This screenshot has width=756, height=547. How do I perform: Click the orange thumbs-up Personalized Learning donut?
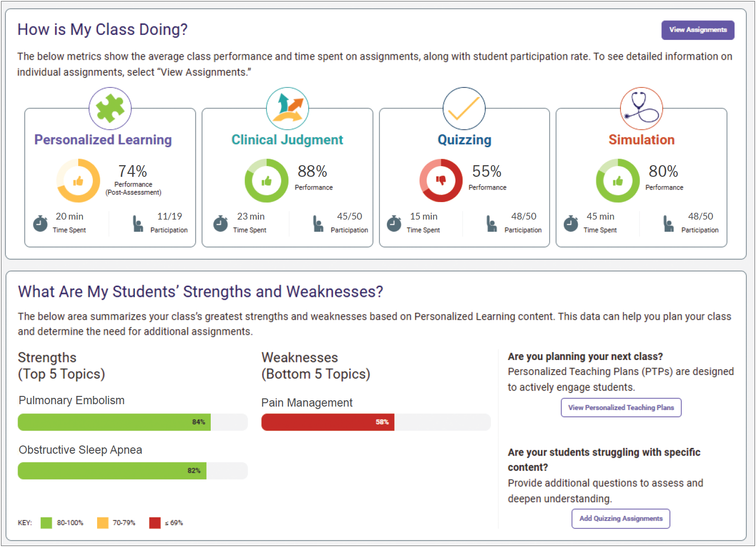[78, 181]
